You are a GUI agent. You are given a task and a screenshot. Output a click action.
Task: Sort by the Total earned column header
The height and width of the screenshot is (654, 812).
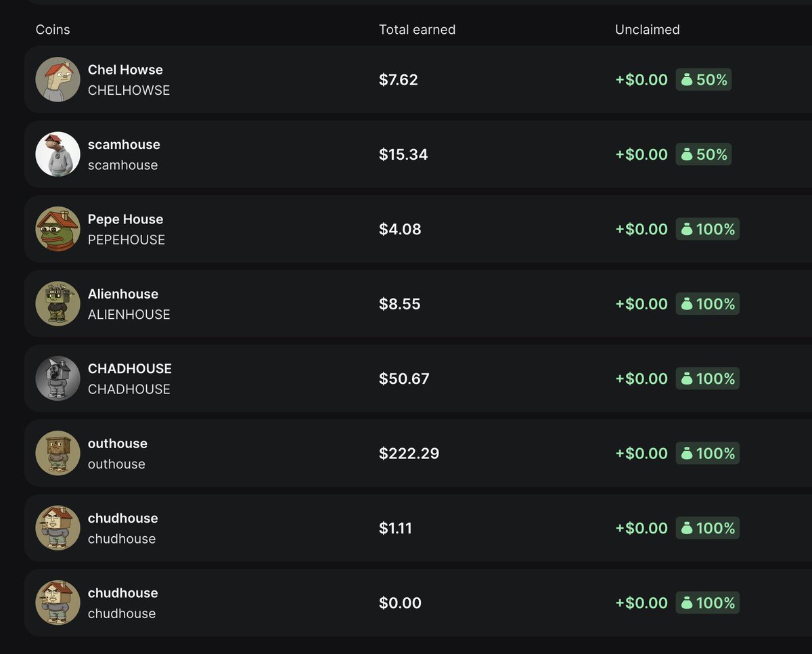click(x=417, y=30)
